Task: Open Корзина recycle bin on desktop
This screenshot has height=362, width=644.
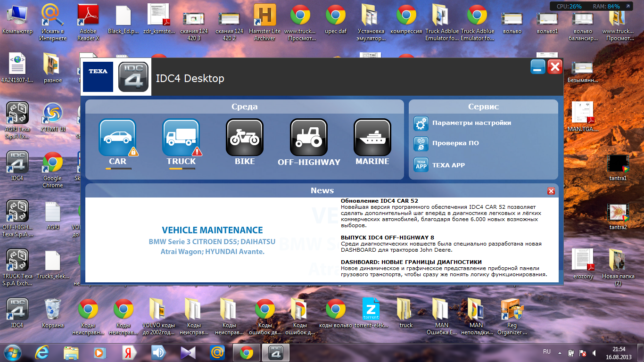Action: (52, 313)
